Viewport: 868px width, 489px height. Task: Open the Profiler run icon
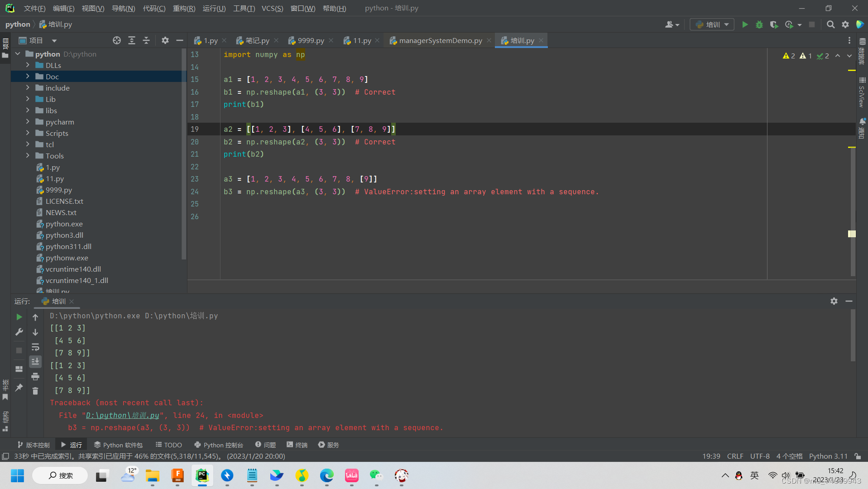789,24
